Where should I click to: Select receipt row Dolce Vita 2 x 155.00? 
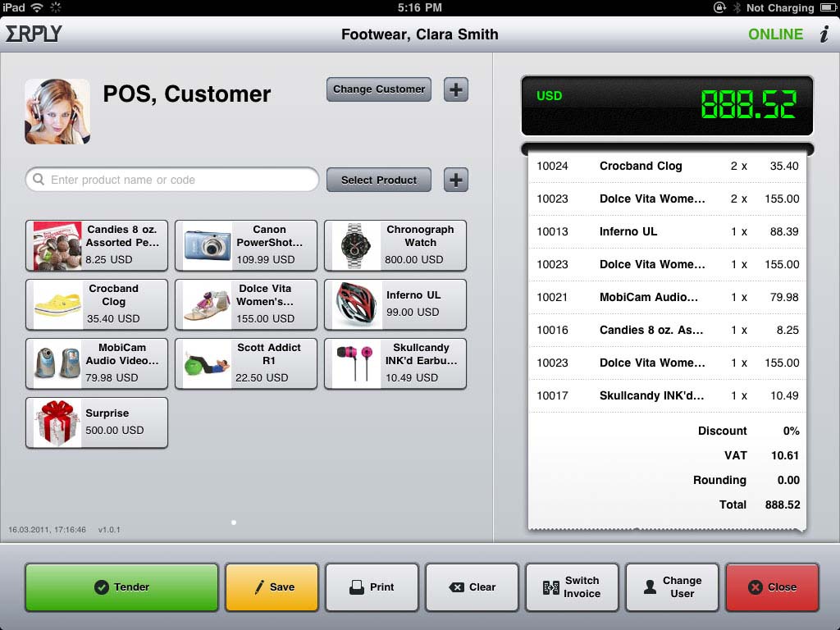pyautogui.click(x=668, y=199)
